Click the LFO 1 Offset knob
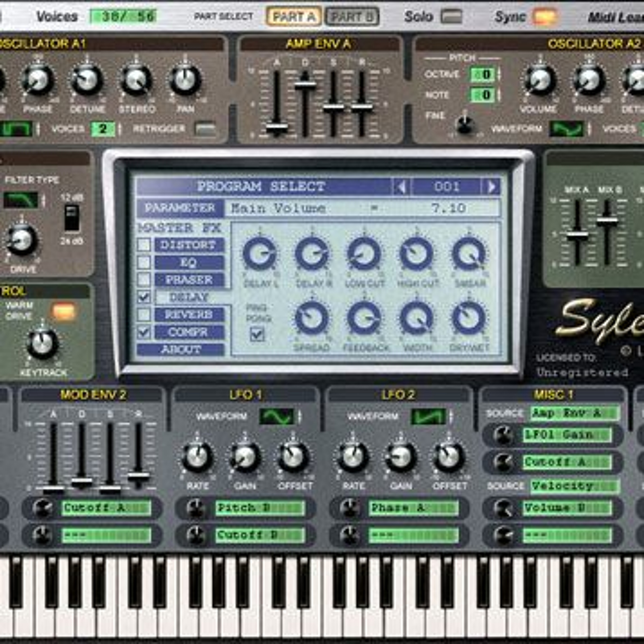This screenshot has height=644, width=644. (293, 457)
